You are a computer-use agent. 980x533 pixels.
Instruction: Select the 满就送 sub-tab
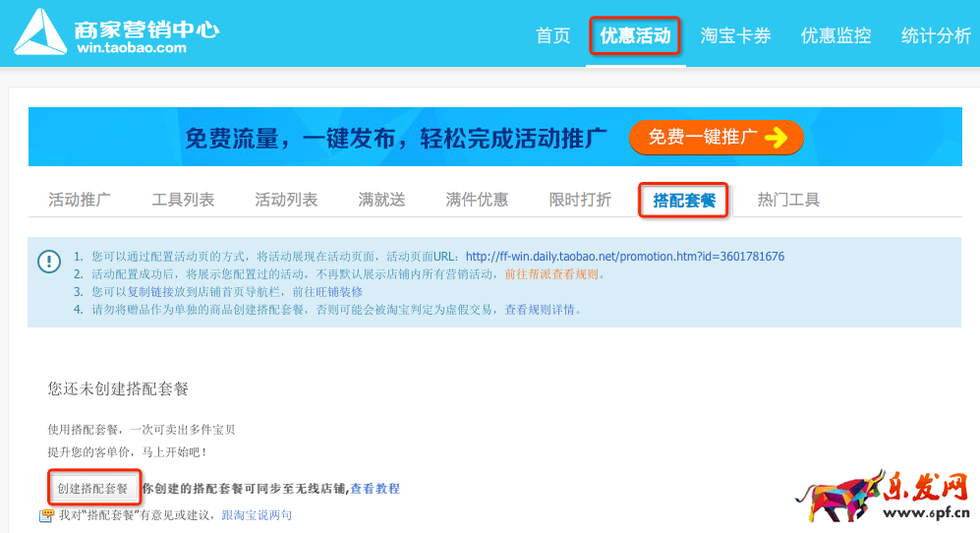(381, 200)
